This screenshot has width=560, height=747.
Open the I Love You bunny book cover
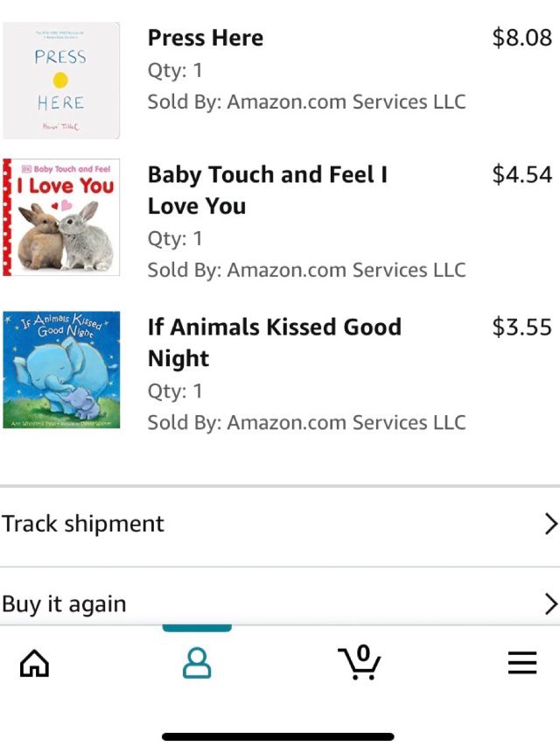click(61, 217)
